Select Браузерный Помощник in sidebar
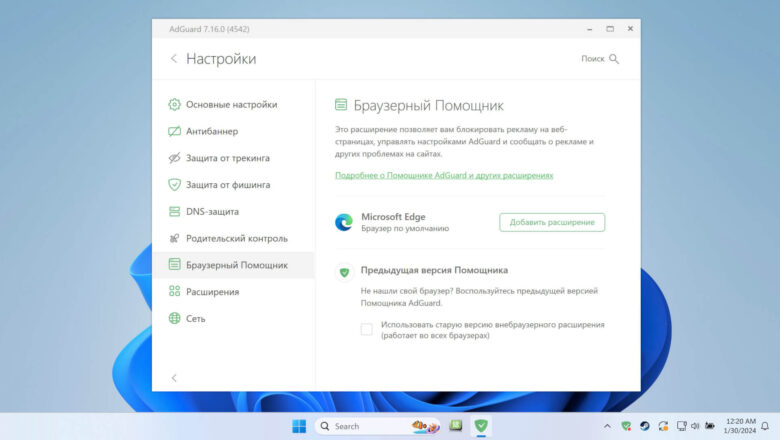Image resolution: width=780 pixels, height=440 pixels. (233, 265)
